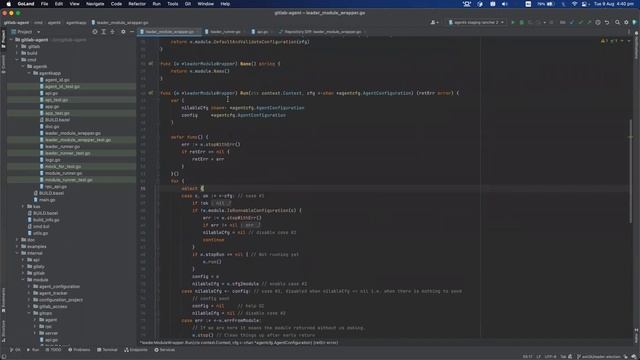Toggle the Run tool window at bottom
Screen dimensions: 640x360
coord(33,350)
